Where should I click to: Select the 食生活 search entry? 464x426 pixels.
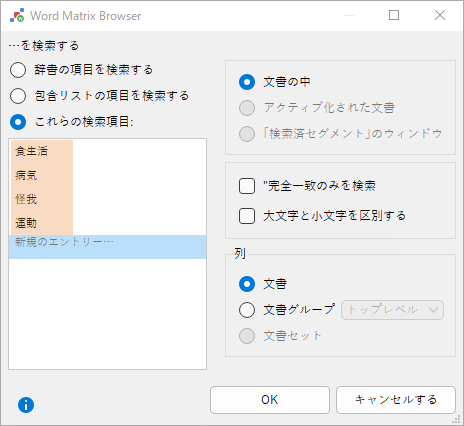42,152
